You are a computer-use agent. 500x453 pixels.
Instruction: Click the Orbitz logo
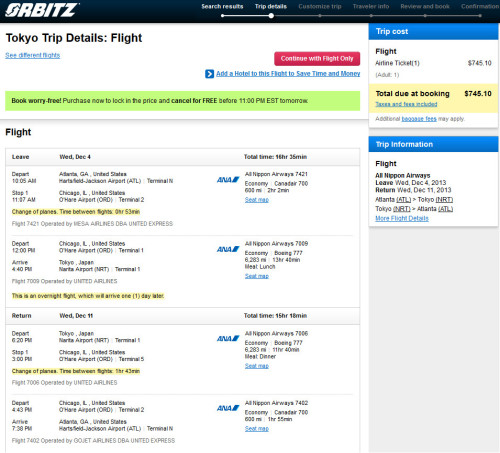tap(42, 10)
